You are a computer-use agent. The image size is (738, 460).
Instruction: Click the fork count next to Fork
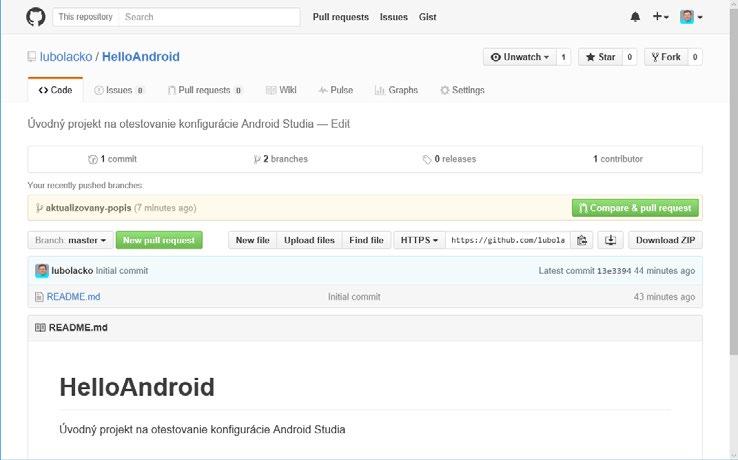tap(695, 57)
